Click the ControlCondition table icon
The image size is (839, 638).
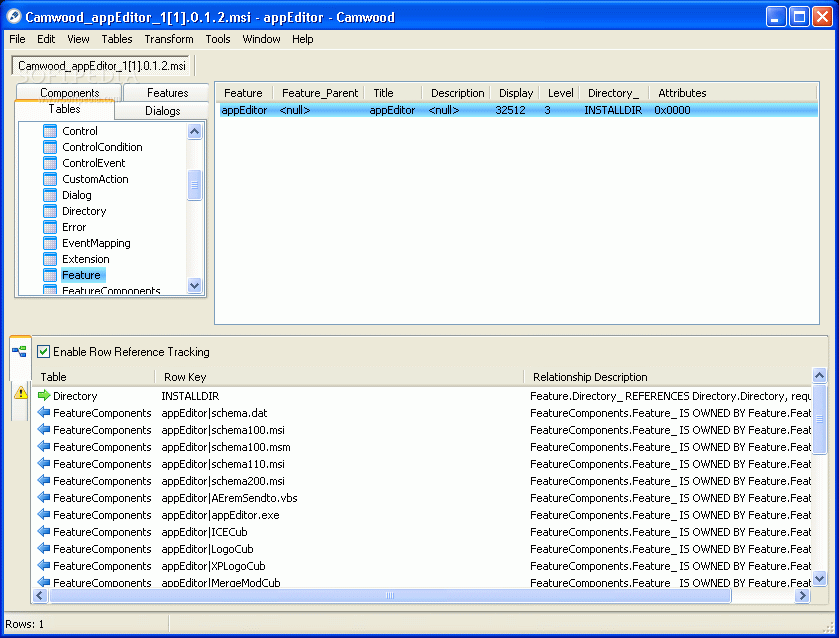pyautogui.click(x=50, y=147)
